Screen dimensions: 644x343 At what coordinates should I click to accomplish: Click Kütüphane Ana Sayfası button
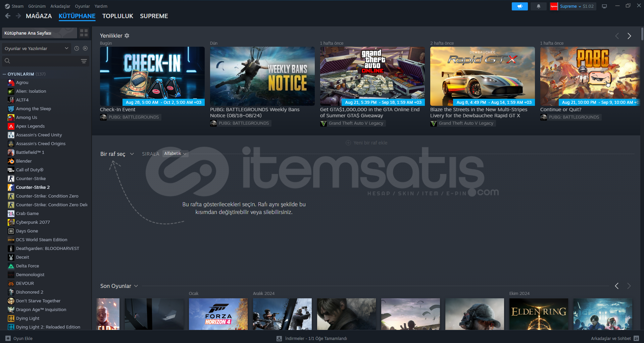40,33
